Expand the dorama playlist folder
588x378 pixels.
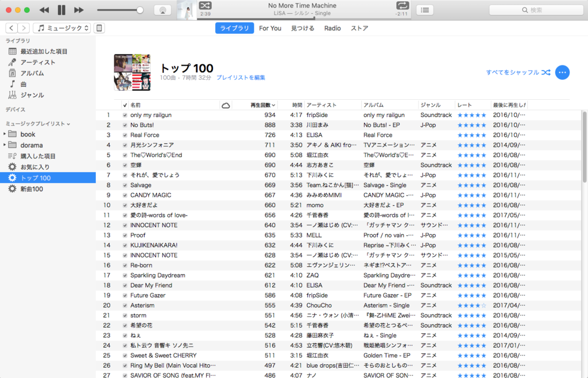click(5, 145)
